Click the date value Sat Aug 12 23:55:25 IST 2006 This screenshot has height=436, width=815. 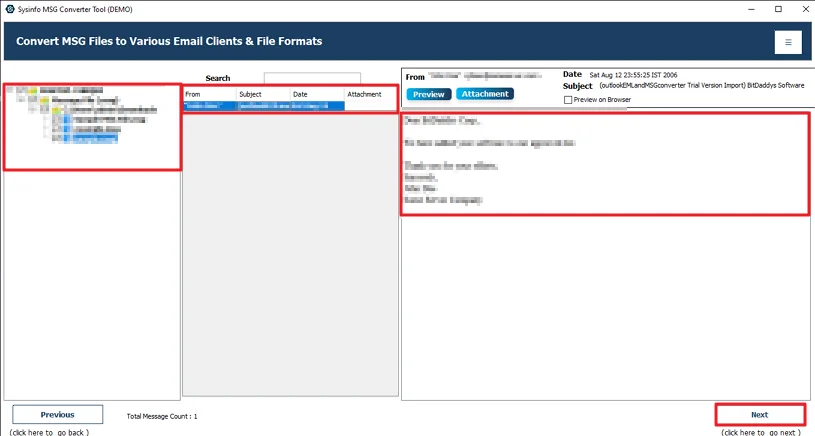[x=633, y=75]
